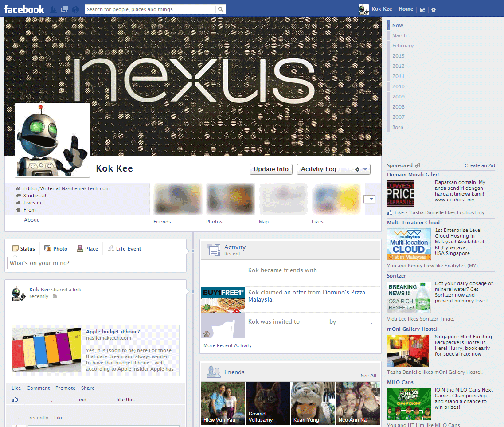Select the Status icon in the composer
The image size is (504, 427).
click(x=14, y=248)
